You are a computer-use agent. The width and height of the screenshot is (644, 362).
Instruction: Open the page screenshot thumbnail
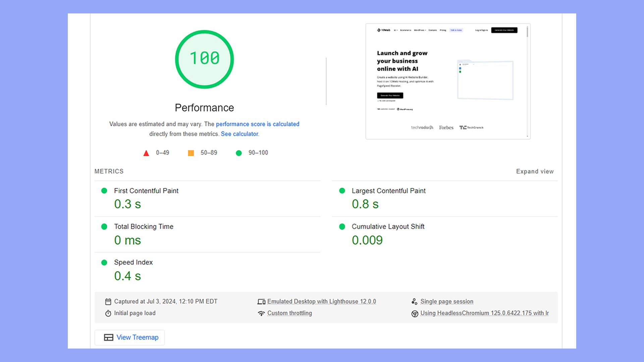pyautogui.click(x=448, y=81)
